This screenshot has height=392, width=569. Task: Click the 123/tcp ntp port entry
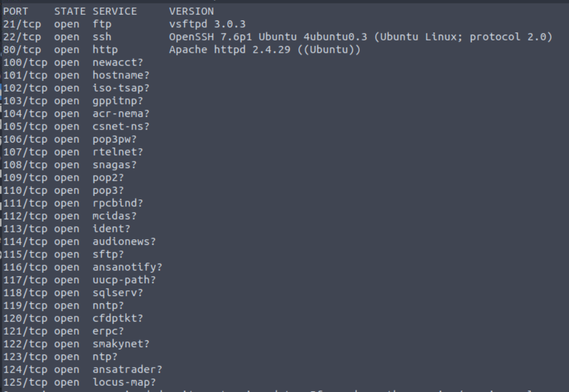coord(26,357)
